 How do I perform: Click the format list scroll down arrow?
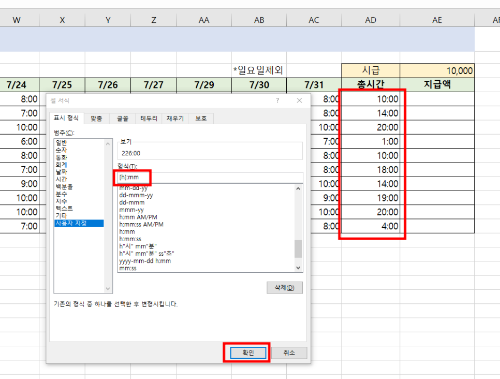click(x=298, y=268)
